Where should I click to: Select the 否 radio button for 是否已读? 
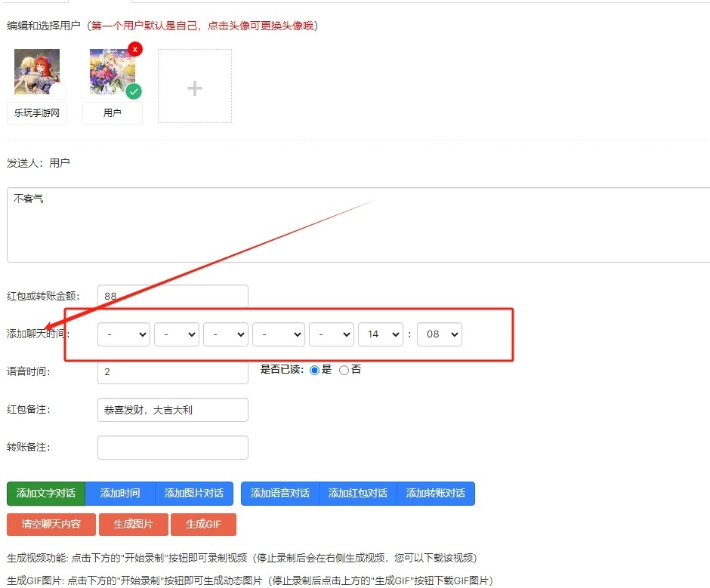[x=344, y=371]
